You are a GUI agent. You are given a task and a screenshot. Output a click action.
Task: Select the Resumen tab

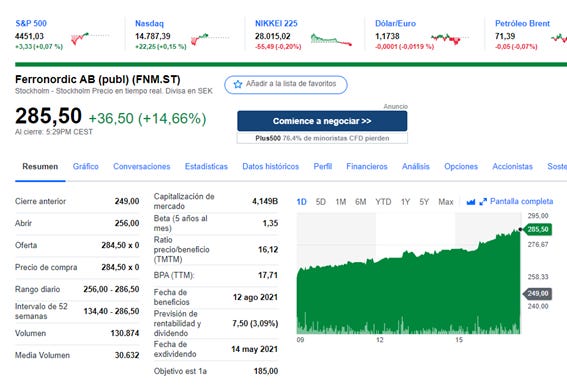pos(40,166)
